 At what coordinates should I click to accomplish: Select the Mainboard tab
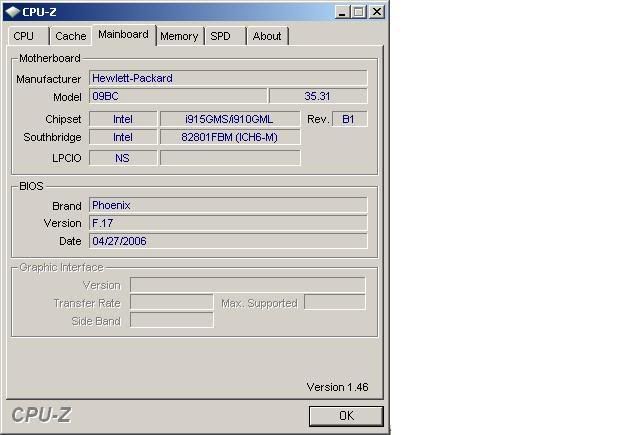[x=123, y=34]
